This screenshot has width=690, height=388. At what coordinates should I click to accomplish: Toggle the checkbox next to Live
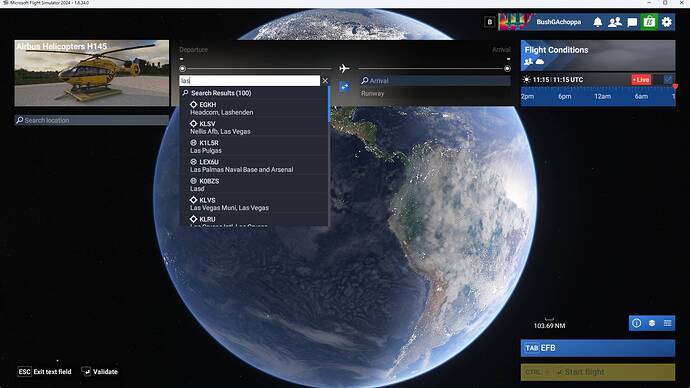pos(668,80)
